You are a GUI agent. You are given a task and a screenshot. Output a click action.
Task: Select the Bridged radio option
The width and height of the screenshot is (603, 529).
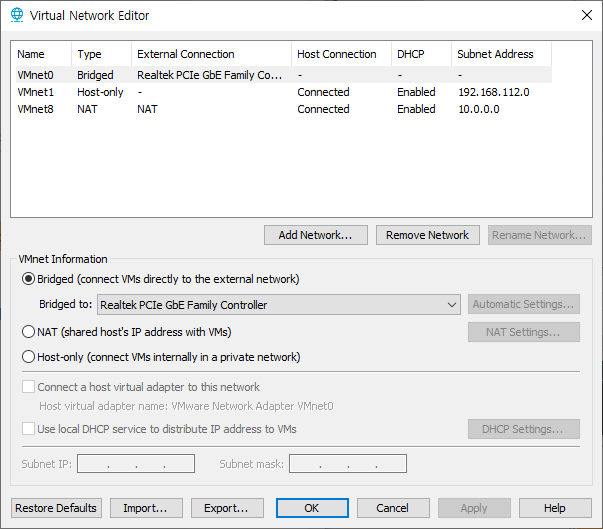tap(28, 279)
